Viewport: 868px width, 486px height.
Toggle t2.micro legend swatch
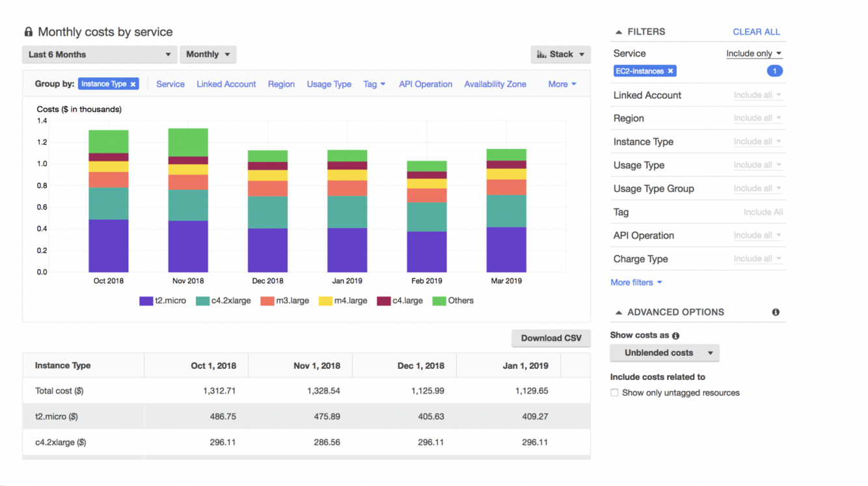click(146, 301)
